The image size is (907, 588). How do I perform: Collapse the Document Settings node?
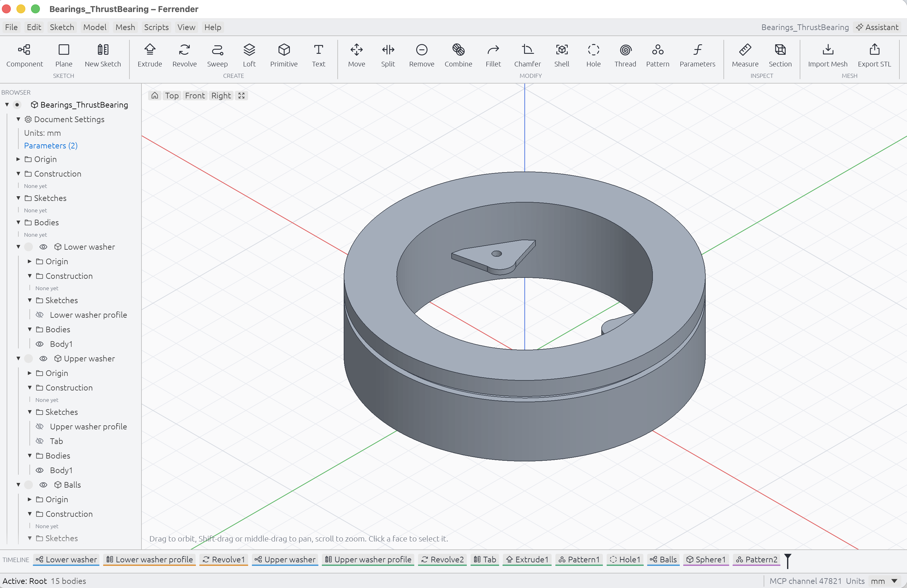(18, 119)
